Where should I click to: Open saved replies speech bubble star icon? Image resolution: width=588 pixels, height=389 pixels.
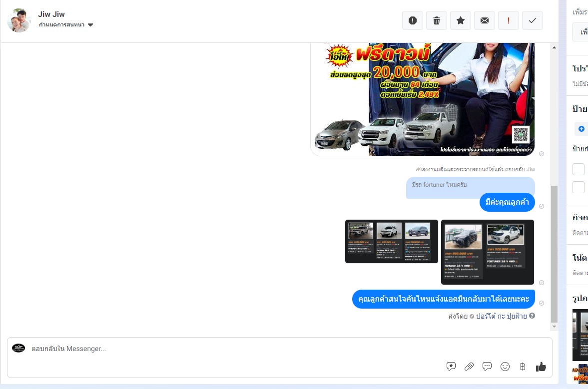tap(451, 367)
